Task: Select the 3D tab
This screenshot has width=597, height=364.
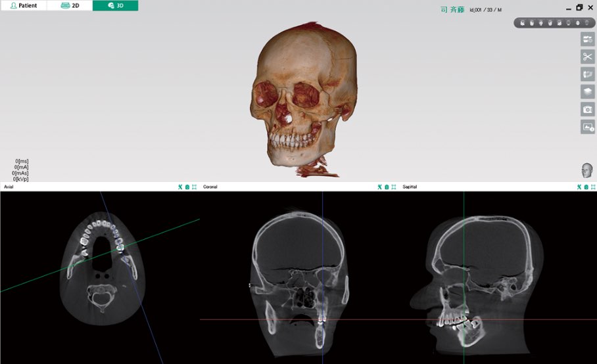Action: click(x=115, y=5)
